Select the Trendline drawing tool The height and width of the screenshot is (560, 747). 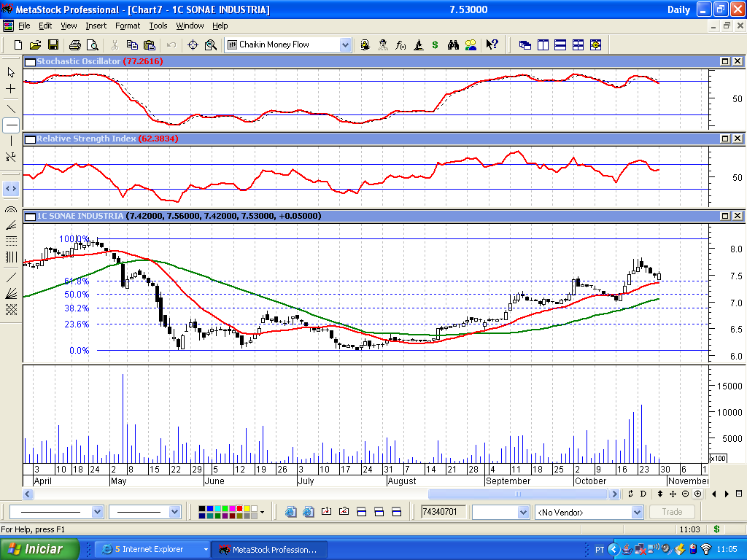coord(11,109)
